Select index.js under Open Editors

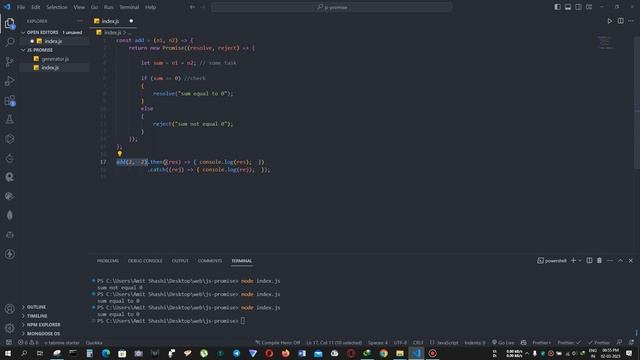point(55,41)
